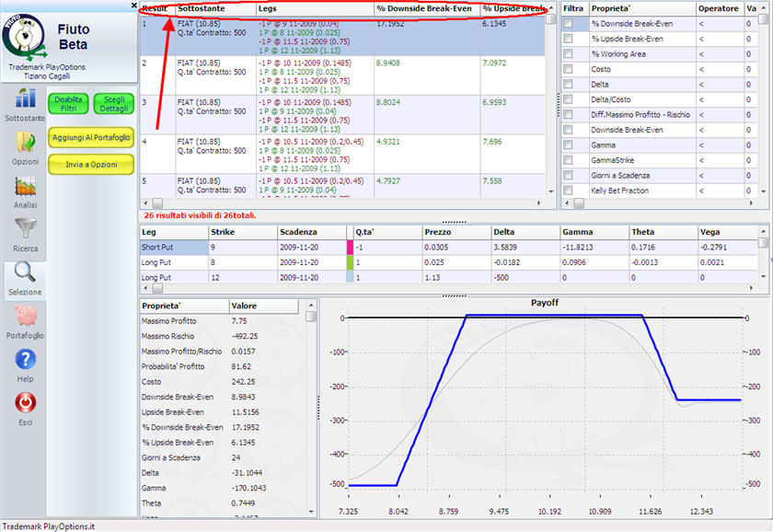Open Ricerca funnel icon
This screenshot has width=773, height=532.
pos(25,230)
